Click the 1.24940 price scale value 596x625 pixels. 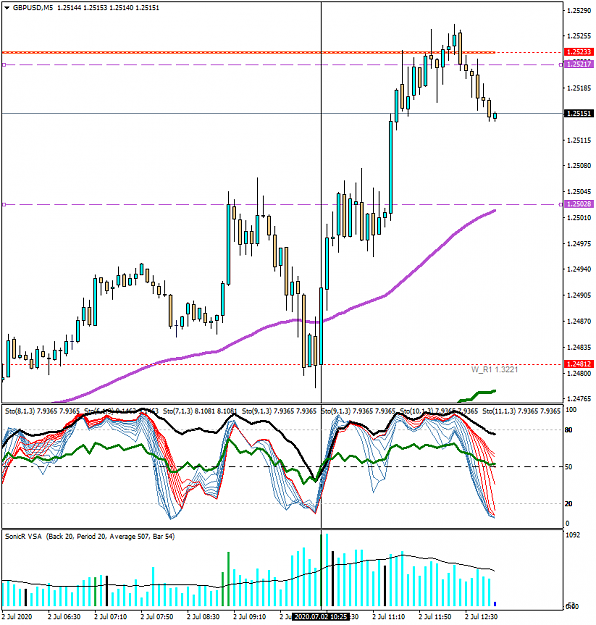tap(579, 269)
